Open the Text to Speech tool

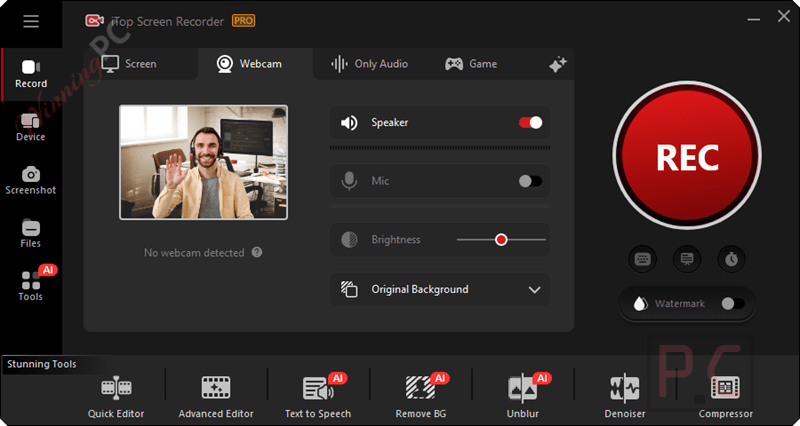pyautogui.click(x=318, y=397)
